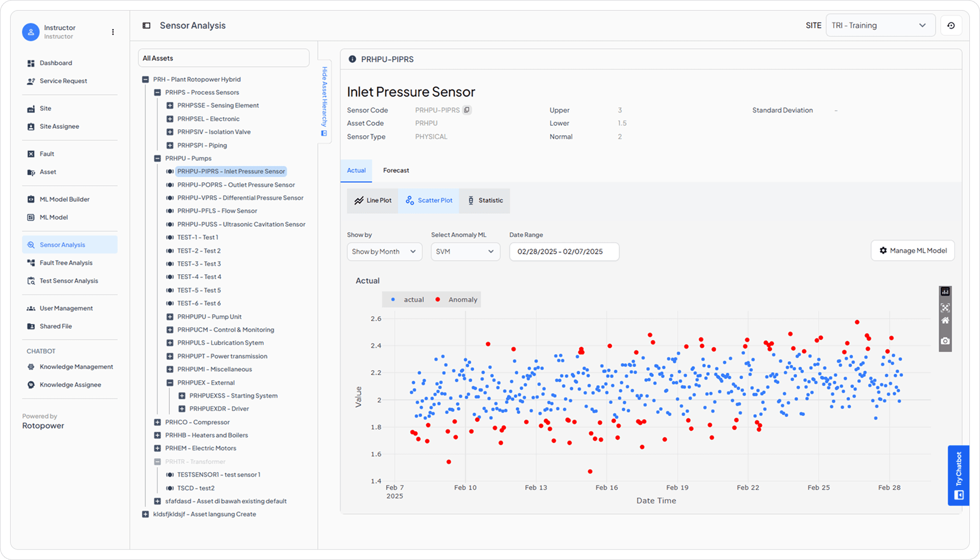Click the sidebar collapse icon beside Sensor Analysis

pyautogui.click(x=146, y=26)
